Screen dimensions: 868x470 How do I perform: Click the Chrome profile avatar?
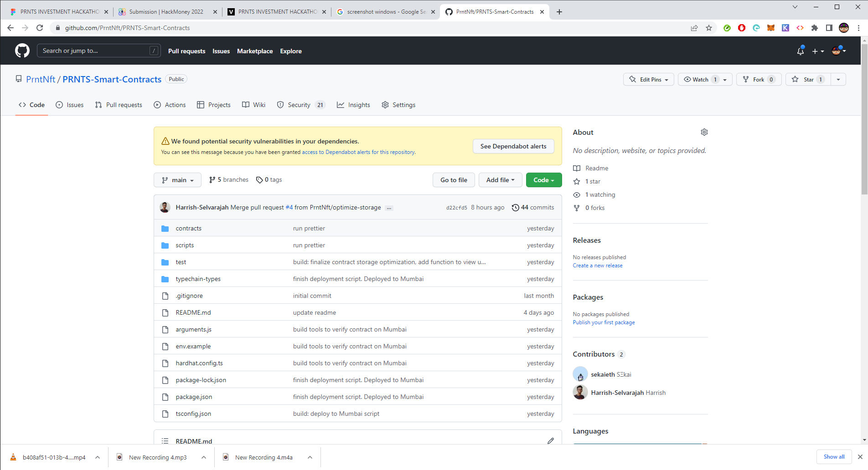coord(844,28)
